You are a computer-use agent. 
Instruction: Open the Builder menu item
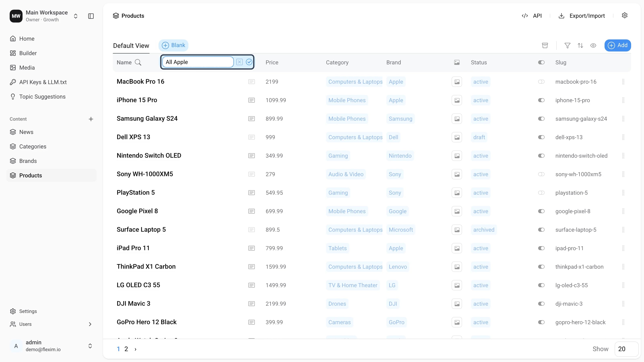coord(52,53)
